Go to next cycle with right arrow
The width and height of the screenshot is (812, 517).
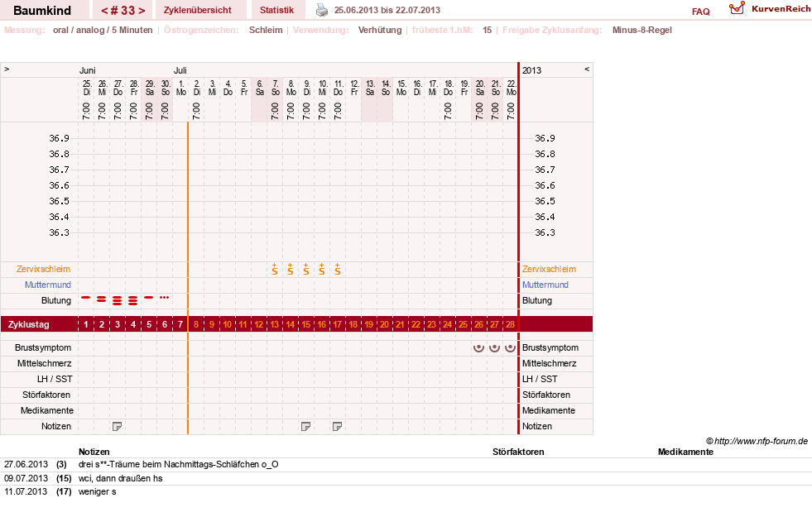142,11
